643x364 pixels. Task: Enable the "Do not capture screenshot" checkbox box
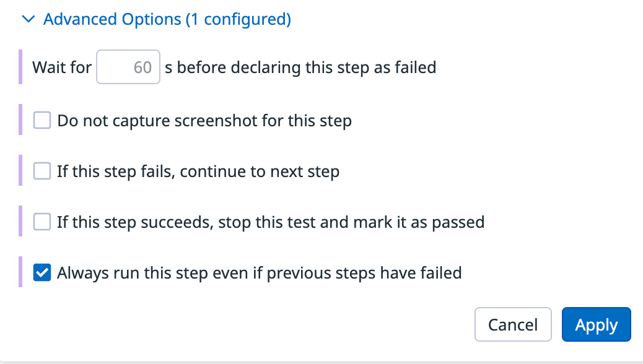click(42, 120)
